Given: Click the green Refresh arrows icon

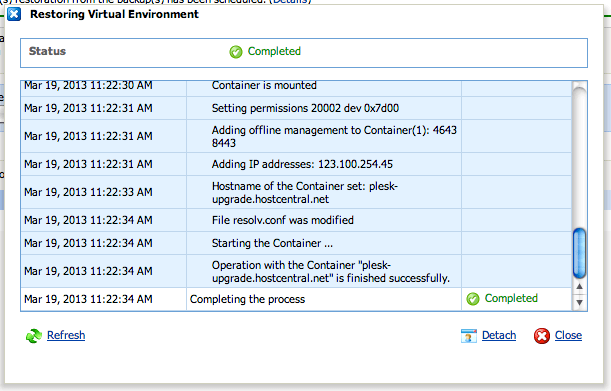Looking at the screenshot, I should point(34,336).
